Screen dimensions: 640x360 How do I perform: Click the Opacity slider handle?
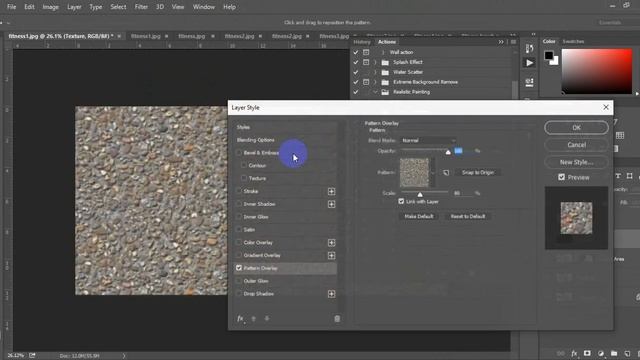tap(448, 152)
